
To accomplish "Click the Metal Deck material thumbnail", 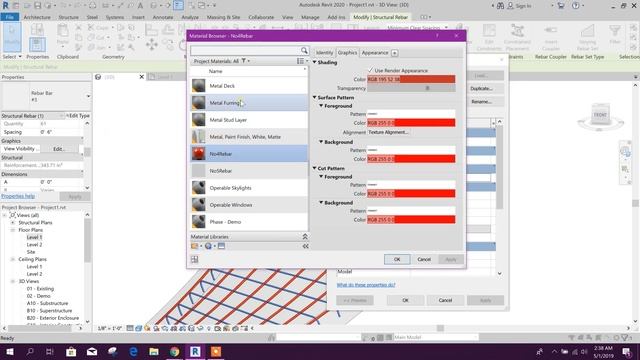I will click(x=199, y=86).
